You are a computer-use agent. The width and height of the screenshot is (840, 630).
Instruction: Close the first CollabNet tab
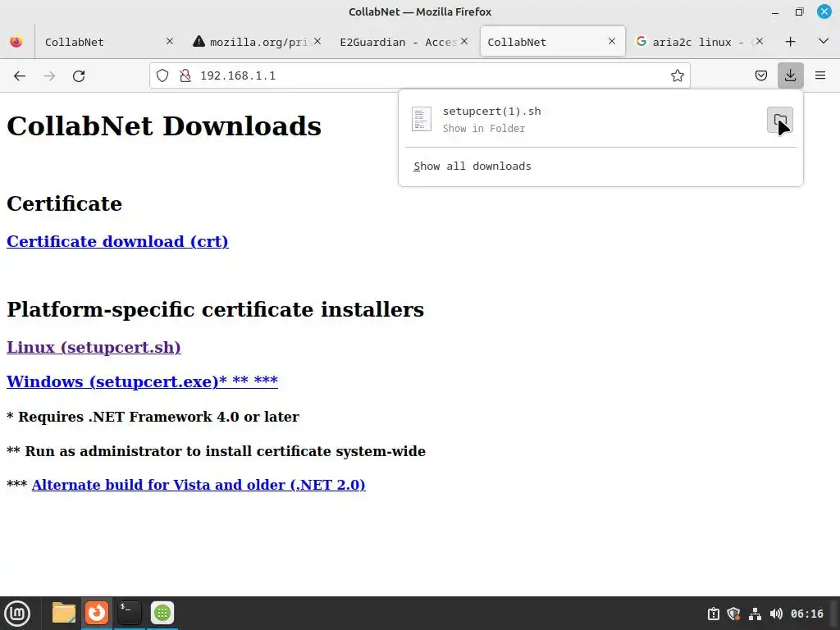(x=170, y=41)
